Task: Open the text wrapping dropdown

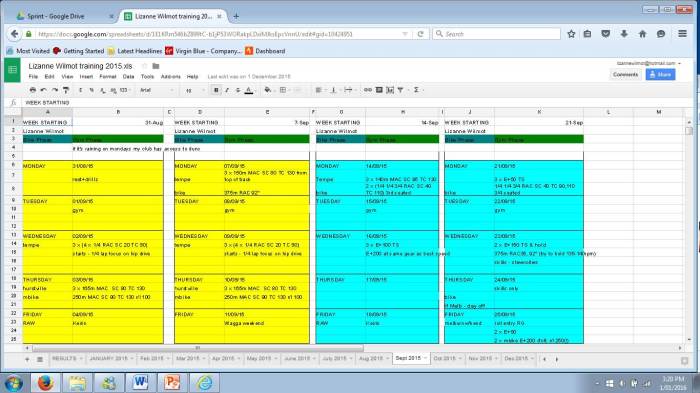Action: pyautogui.click(x=349, y=90)
